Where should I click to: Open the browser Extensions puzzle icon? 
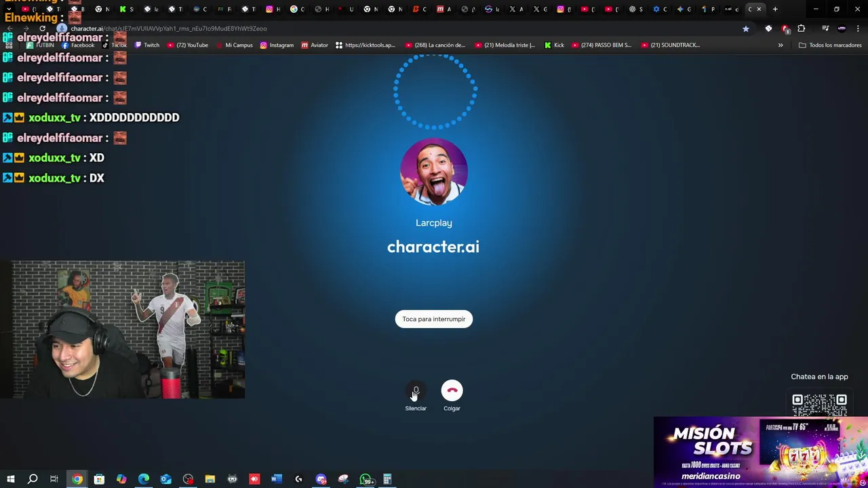[802, 28]
